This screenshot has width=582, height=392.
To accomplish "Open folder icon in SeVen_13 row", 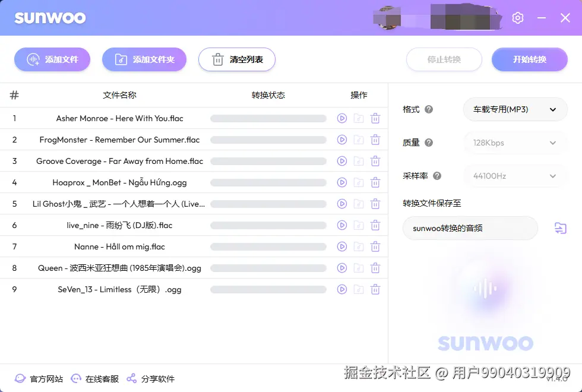I will point(359,290).
